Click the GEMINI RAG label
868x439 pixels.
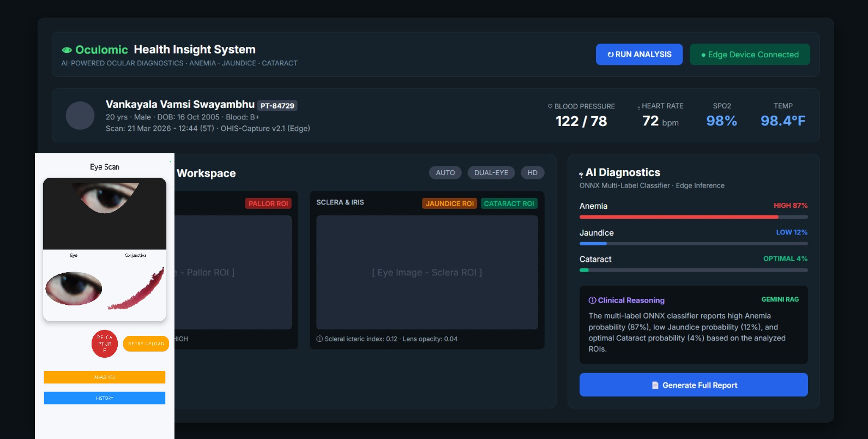[780, 299]
